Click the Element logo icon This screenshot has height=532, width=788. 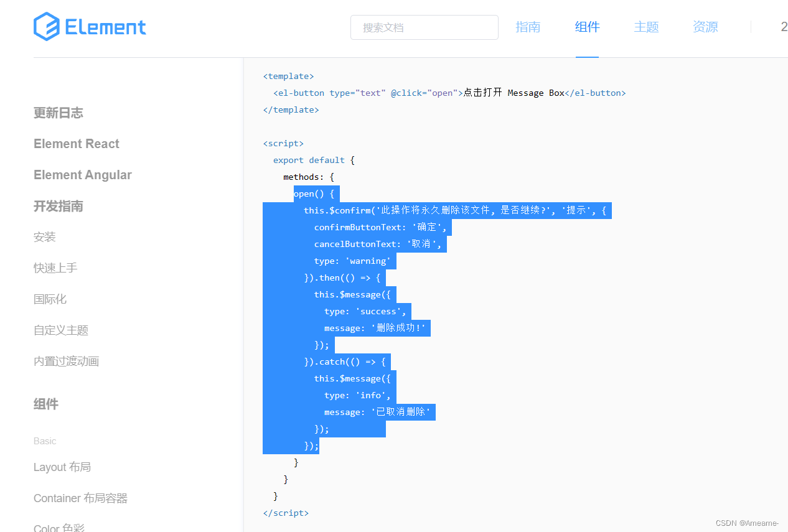point(47,27)
